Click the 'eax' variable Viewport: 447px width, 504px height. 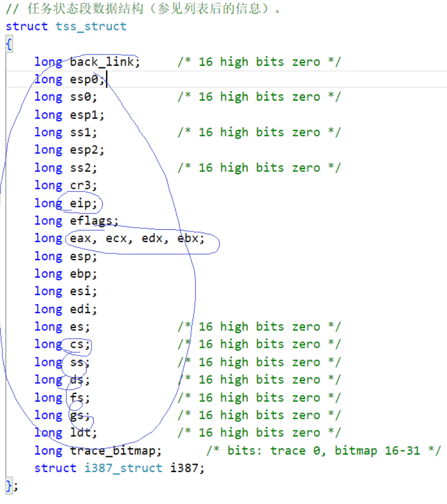[80, 238]
